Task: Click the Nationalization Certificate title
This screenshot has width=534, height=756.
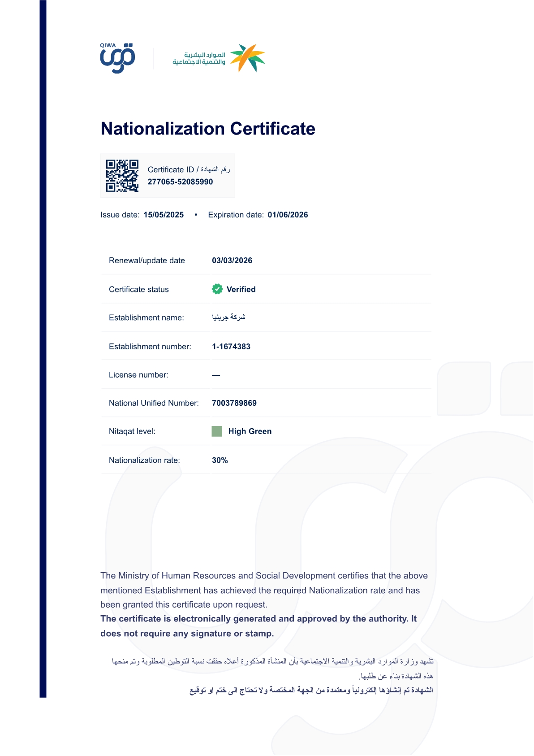Action: (208, 129)
